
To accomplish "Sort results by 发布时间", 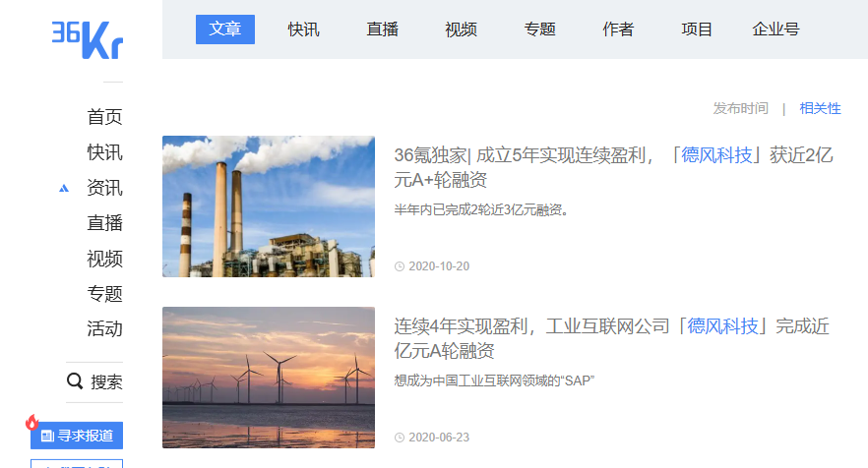I will click(x=740, y=108).
